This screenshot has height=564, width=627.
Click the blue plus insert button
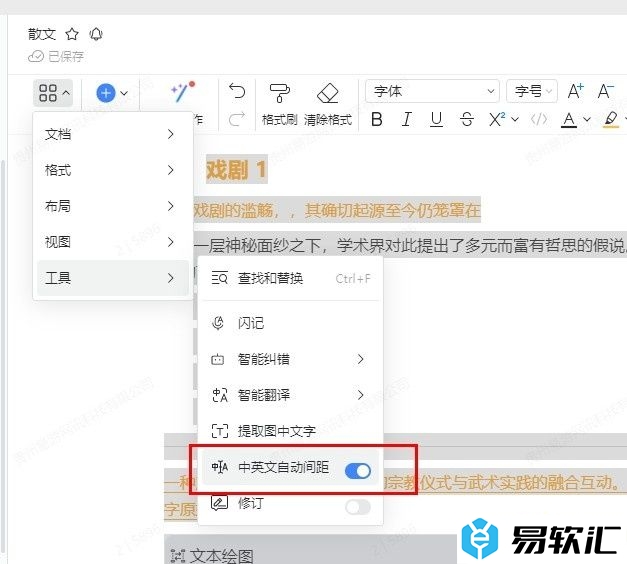tap(106, 93)
